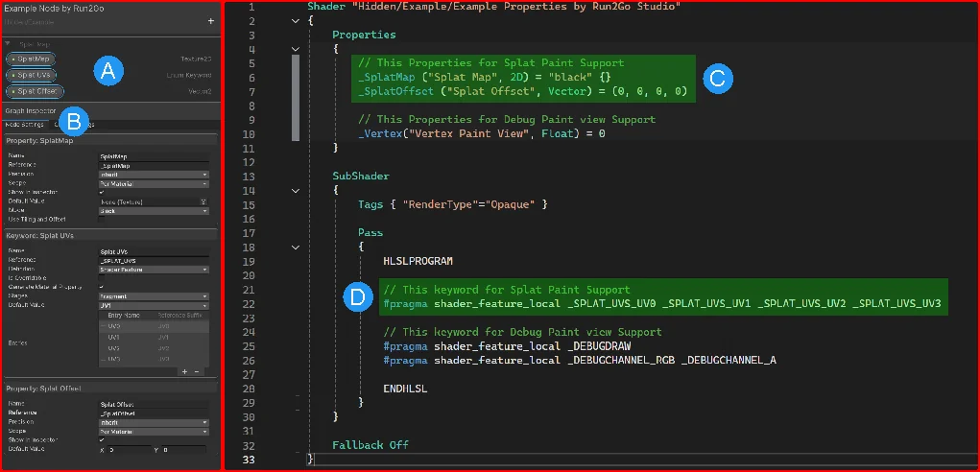Click the Reference Suffix column header
This screenshot has height=472, width=980.
click(179, 316)
